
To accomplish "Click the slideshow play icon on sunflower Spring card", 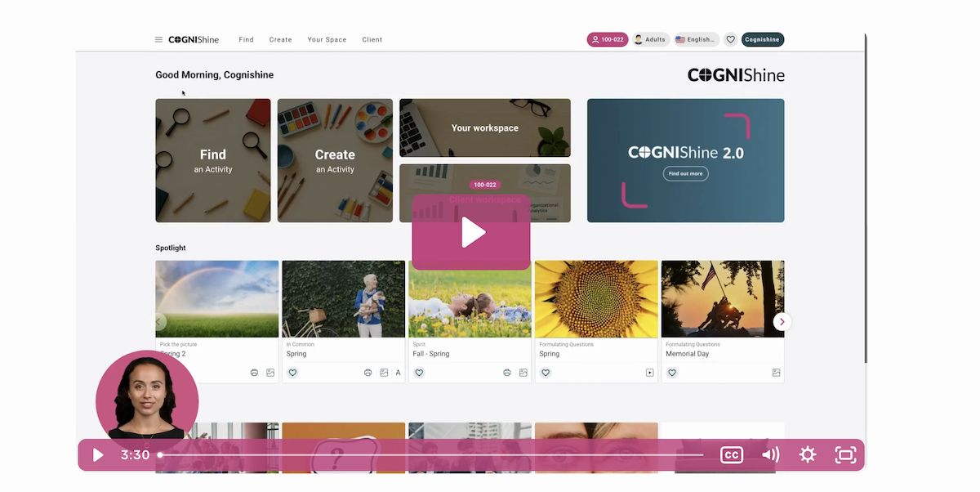I will point(650,373).
